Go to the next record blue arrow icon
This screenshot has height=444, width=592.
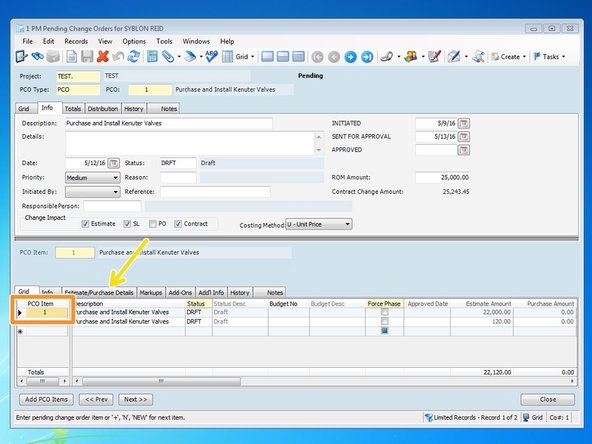(x=350, y=57)
